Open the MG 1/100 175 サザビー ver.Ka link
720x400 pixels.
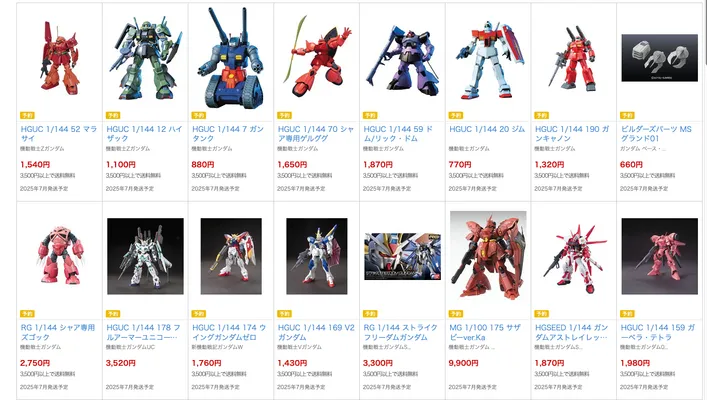[484, 332]
